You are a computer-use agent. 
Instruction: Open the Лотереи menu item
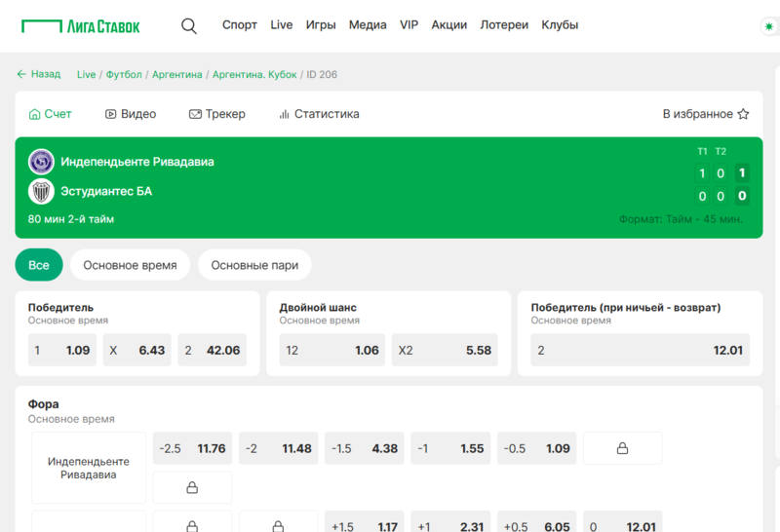coord(504,25)
